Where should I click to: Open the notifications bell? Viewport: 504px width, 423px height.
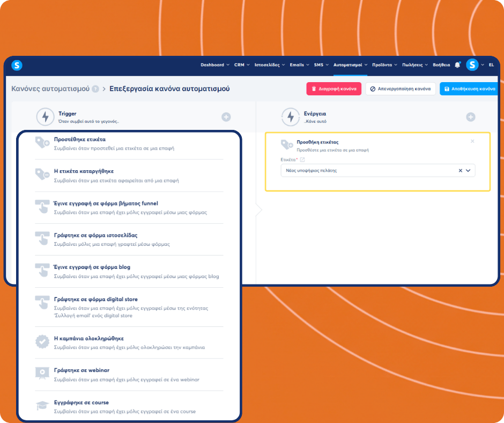click(x=457, y=65)
